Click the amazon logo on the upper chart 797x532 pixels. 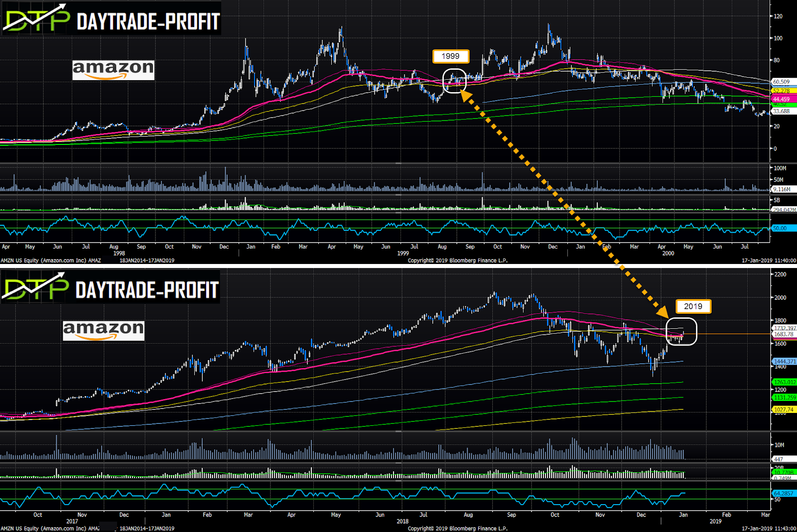coord(114,70)
